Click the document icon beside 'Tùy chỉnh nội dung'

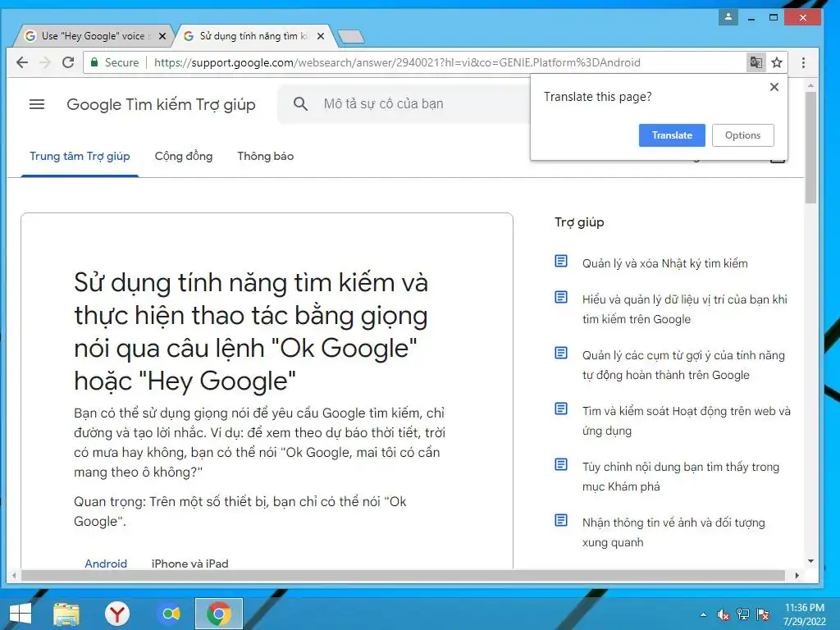pos(561,464)
